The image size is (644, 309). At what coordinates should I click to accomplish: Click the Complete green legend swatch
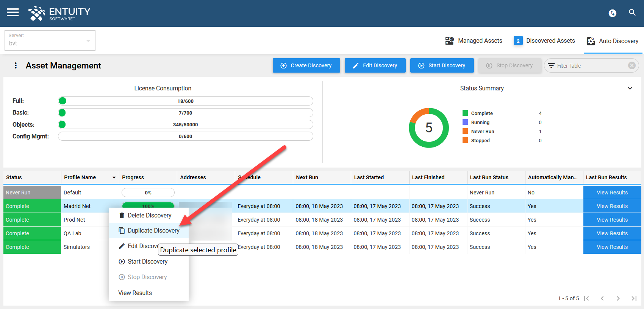click(465, 113)
